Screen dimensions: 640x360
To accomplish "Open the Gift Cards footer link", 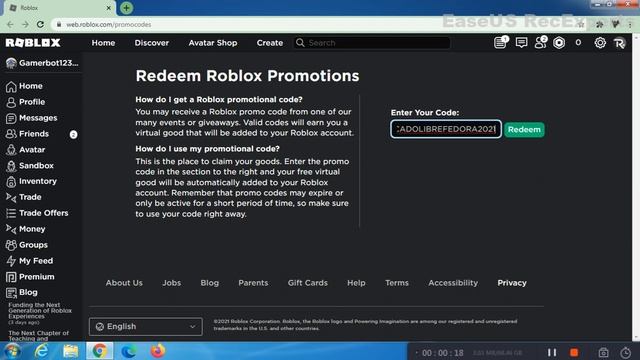I will (x=308, y=283).
